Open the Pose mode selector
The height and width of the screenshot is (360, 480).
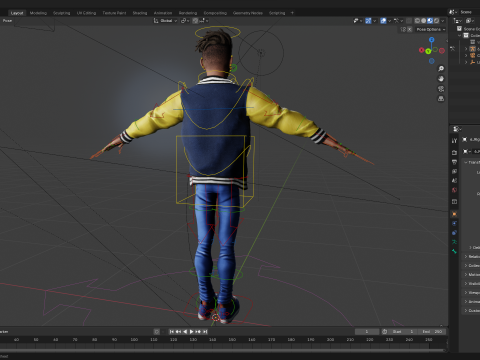(7, 21)
